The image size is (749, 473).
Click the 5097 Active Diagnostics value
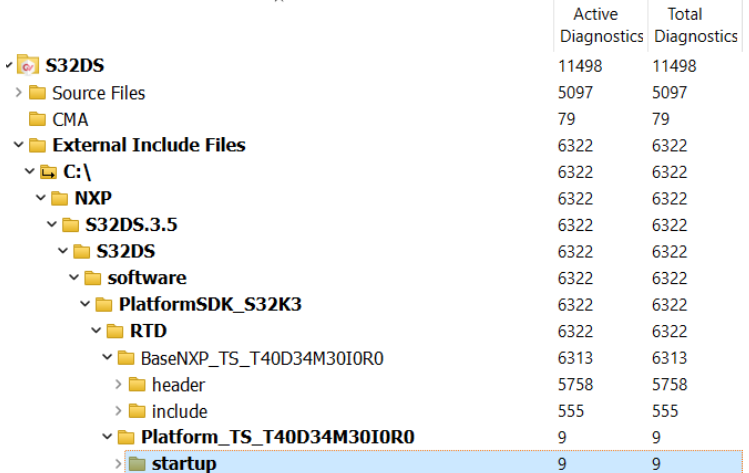click(x=575, y=92)
